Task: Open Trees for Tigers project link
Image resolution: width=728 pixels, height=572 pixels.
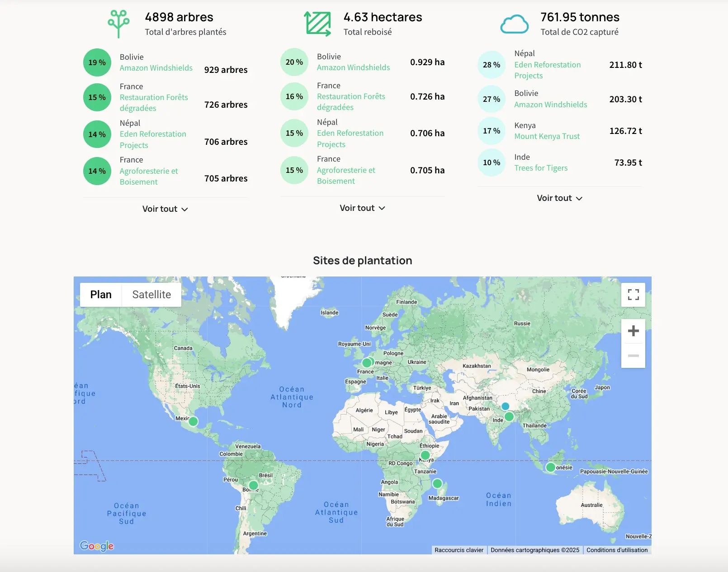Action: 541,168
